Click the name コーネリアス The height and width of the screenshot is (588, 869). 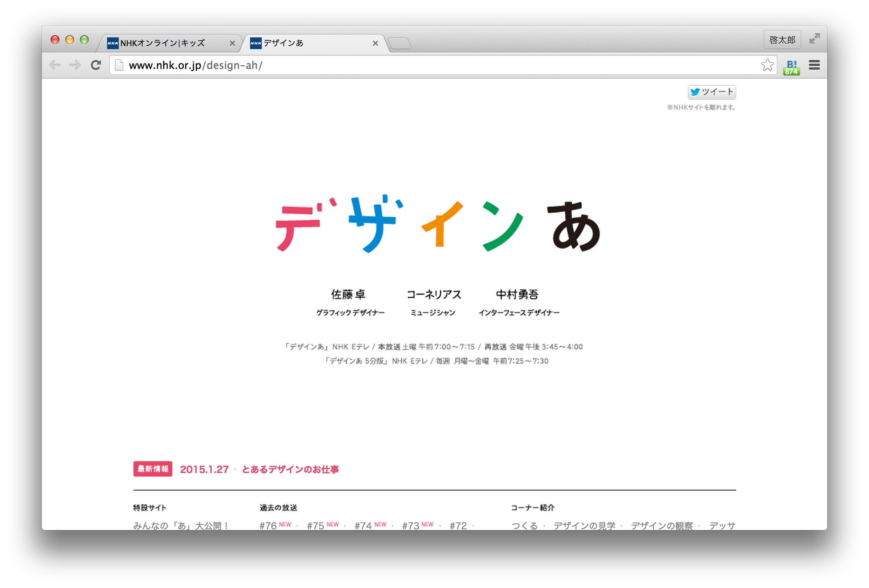(434, 295)
